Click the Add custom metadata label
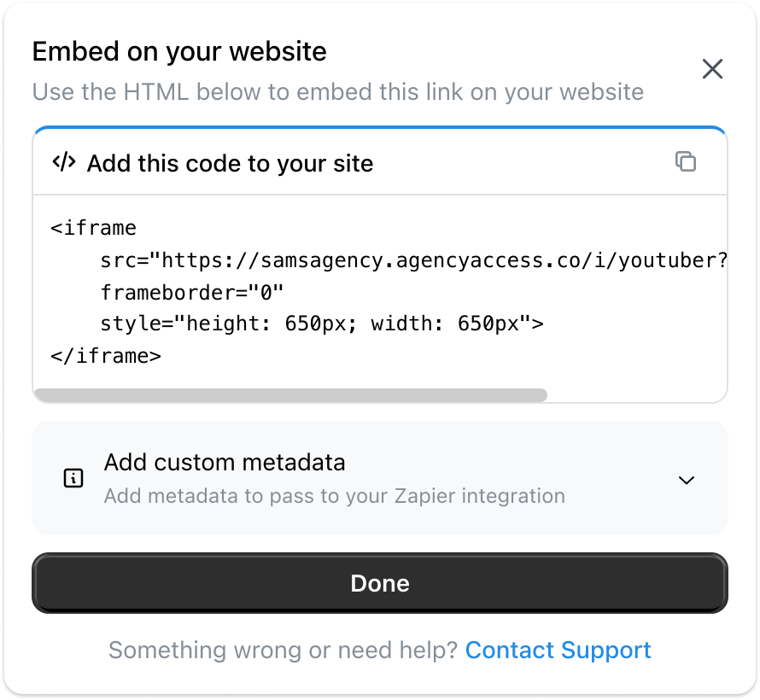Screen dimensions: 760x700 click(224, 462)
